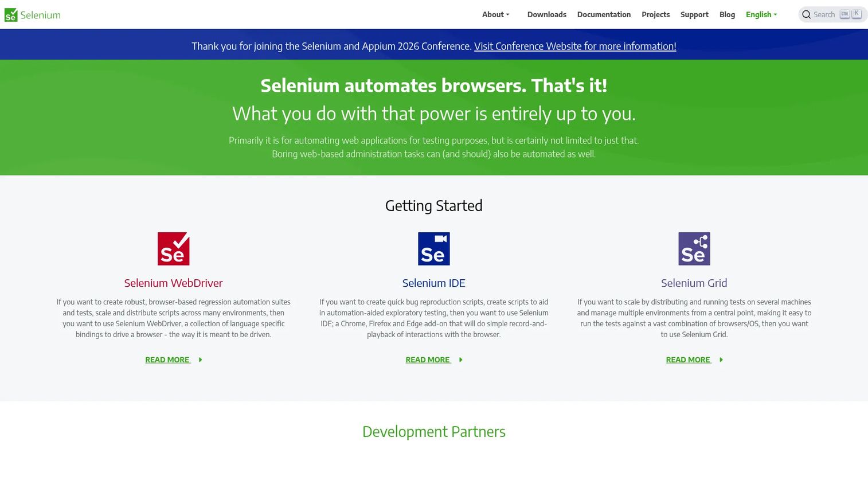Click the Selenium IDE description paragraph
This screenshot has height=488, width=868.
pyautogui.click(x=434, y=318)
